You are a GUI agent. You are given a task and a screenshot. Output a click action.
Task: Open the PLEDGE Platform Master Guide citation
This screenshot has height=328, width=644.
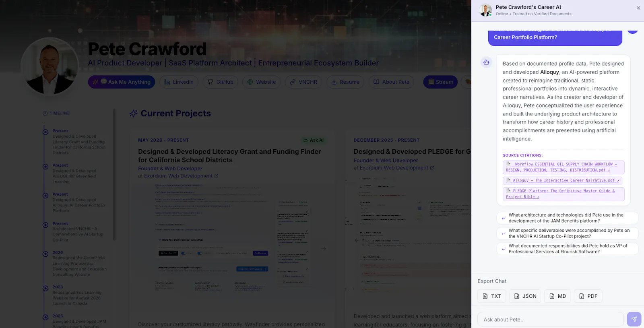pyautogui.click(x=563, y=194)
